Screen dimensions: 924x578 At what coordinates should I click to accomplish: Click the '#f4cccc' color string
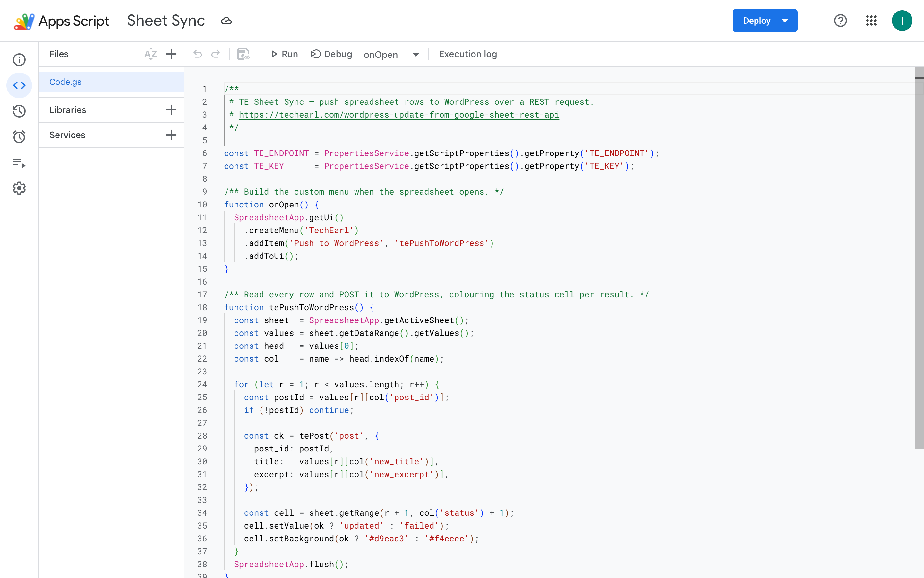click(x=446, y=539)
